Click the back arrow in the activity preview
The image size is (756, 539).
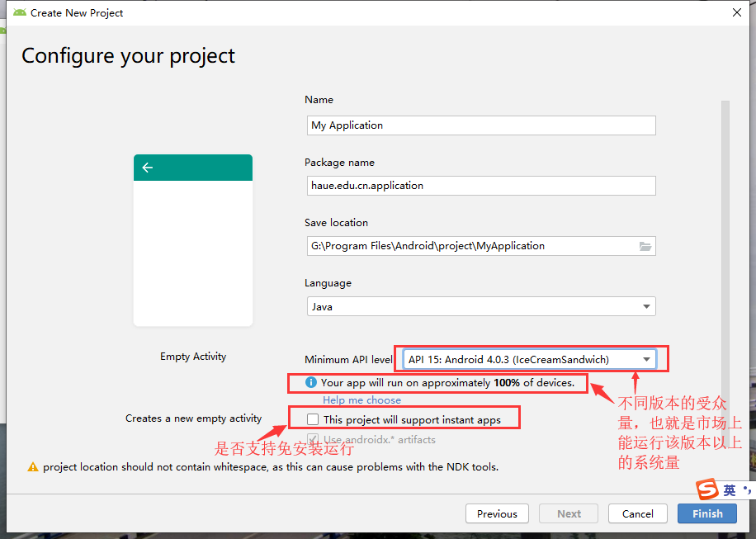click(x=148, y=167)
